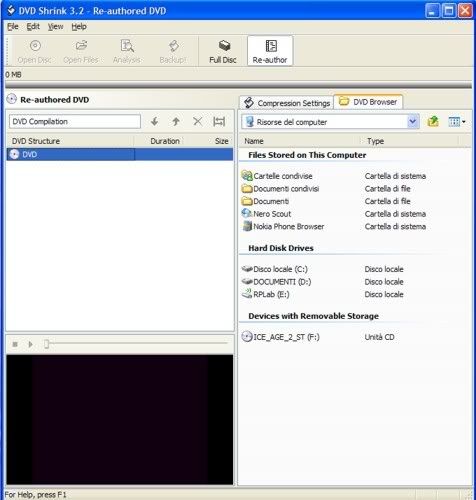Screen dimensions: 476x500
Task: Click 'Disco locale' type for DOCUMENTI (D:)
Action: 384,282
